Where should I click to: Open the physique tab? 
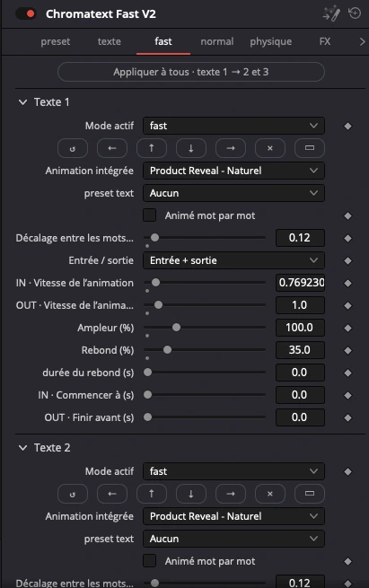click(271, 41)
